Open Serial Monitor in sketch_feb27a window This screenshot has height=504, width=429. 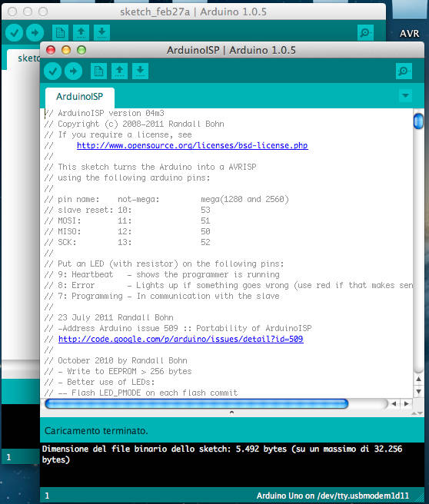(365, 32)
